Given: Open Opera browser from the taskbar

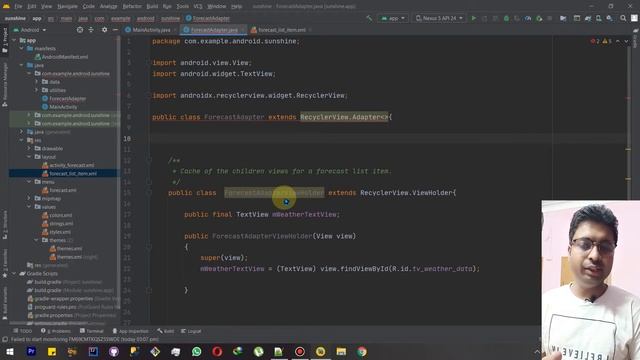Looking at the screenshot, I should tap(217, 351).
